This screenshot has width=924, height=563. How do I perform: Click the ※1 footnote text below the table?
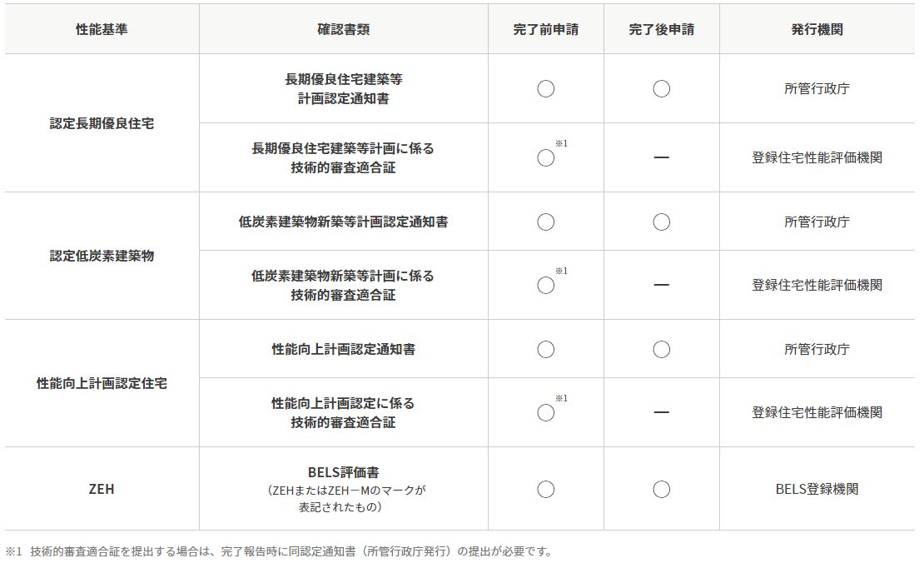pos(280,551)
